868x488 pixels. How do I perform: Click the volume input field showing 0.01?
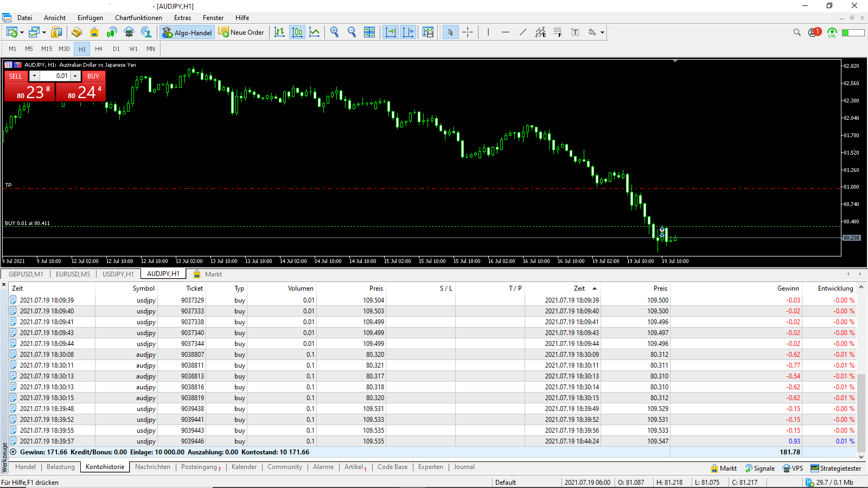(55, 76)
